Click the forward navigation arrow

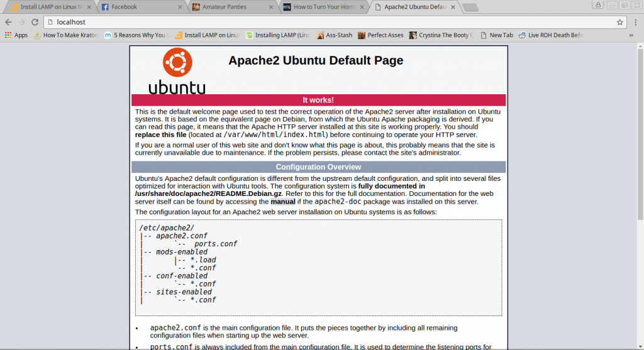click(x=21, y=22)
